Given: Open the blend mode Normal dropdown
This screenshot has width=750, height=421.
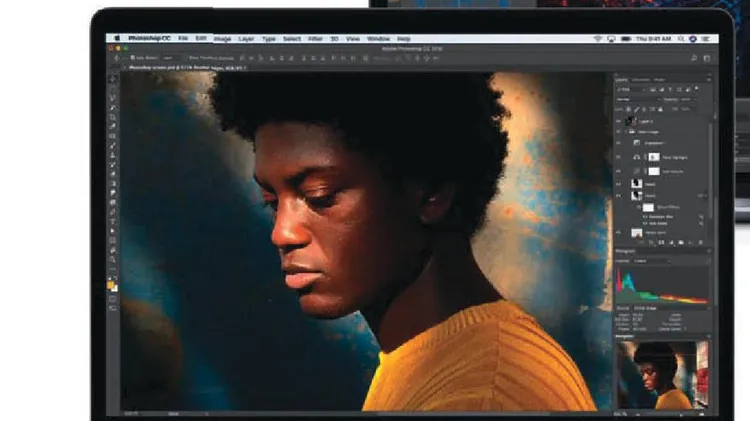Looking at the screenshot, I should (639, 100).
